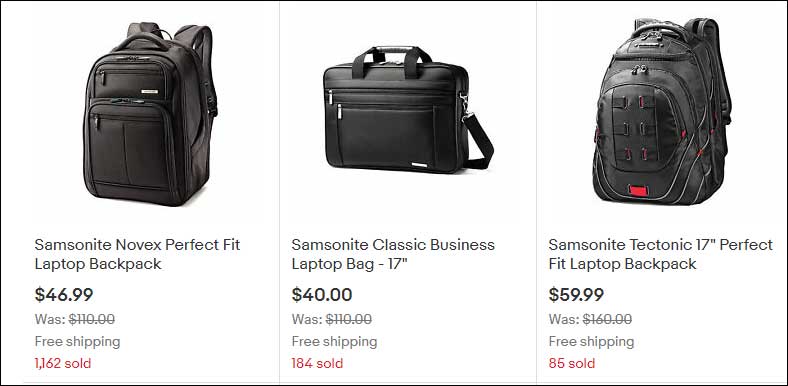Click the red patch on Tectonic backpack
This screenshot has height=386, width=788.
point(638,190)
